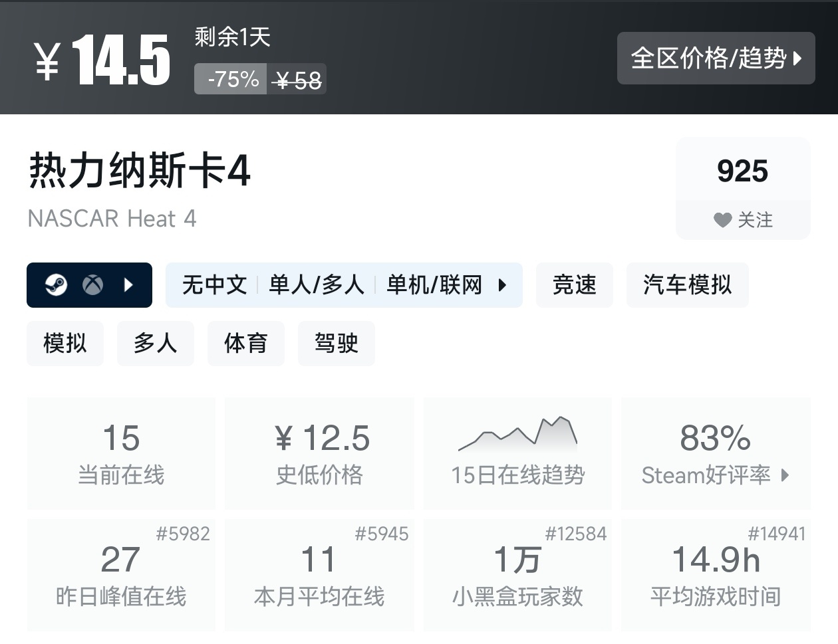Click the Steam platform icon
The height and width of the screenshot is (644, 838).
56,285
